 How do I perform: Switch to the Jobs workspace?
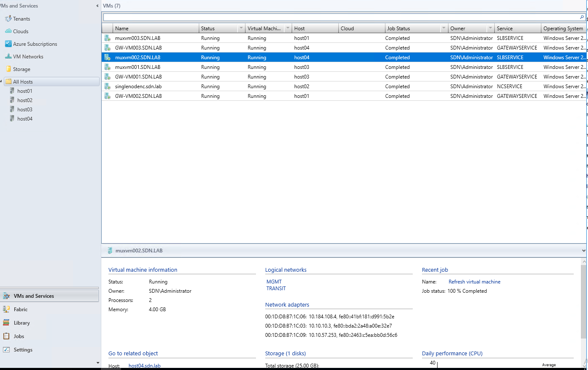tap(50, 336)
